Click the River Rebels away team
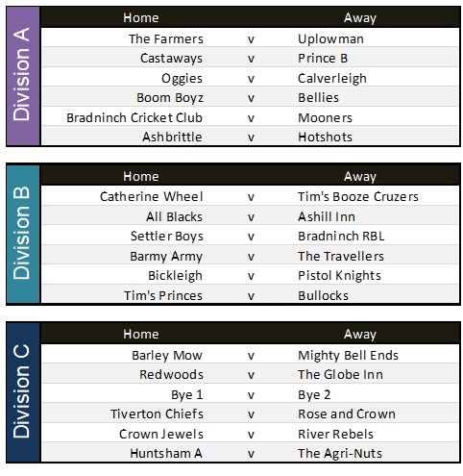 click(335, 434)
